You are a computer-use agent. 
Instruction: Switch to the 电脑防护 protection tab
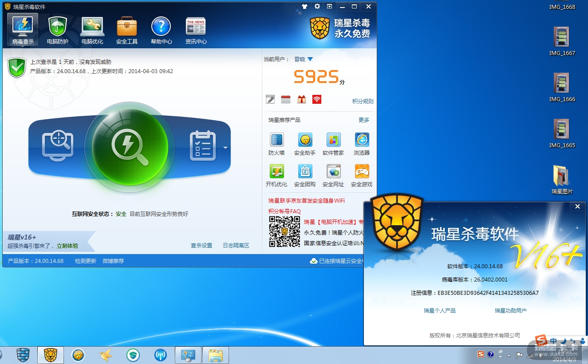point(58,30)
